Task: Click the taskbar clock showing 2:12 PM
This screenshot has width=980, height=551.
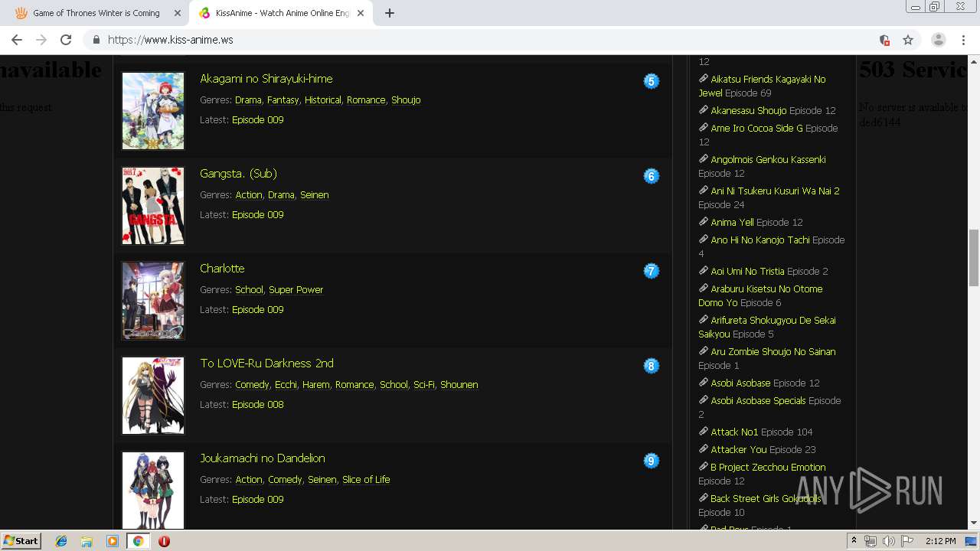Action: tap(940, 541)
